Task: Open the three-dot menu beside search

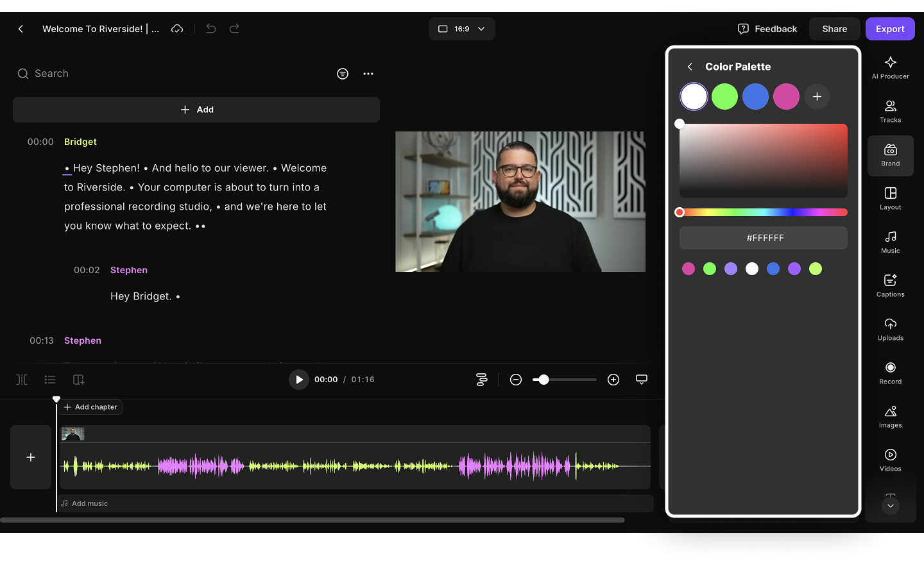Action: pos(368,74)
